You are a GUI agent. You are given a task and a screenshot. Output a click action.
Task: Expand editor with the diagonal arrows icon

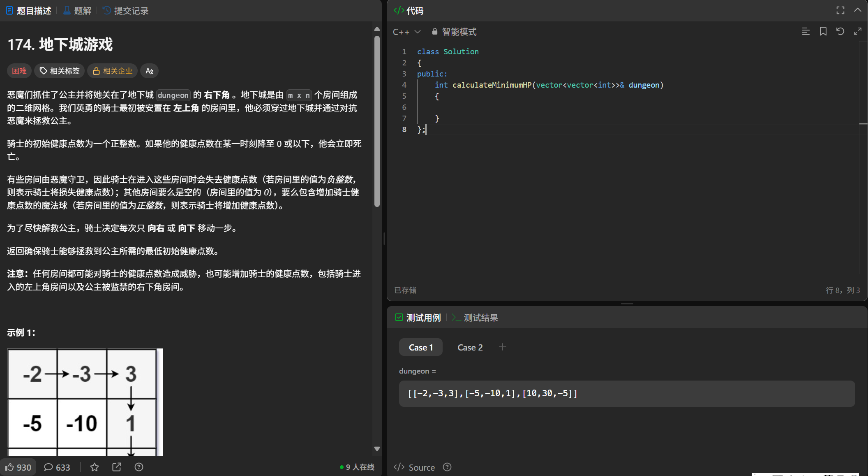click(x=857, y=32)
